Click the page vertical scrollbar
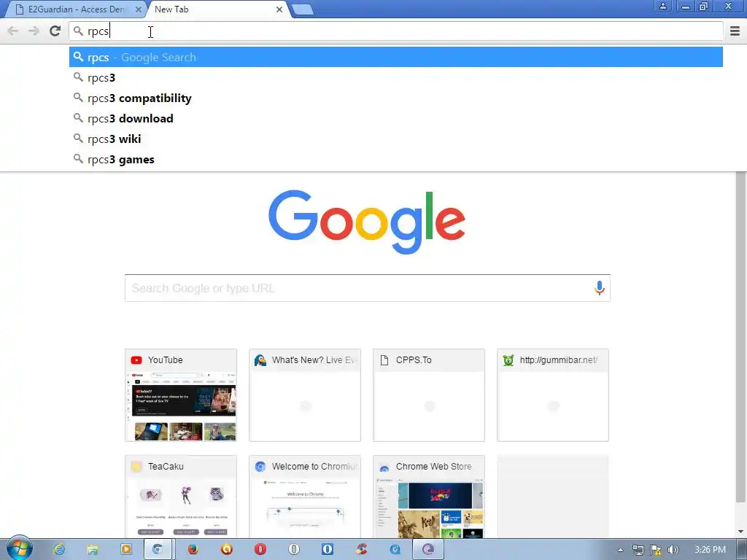 coord(741,335)
